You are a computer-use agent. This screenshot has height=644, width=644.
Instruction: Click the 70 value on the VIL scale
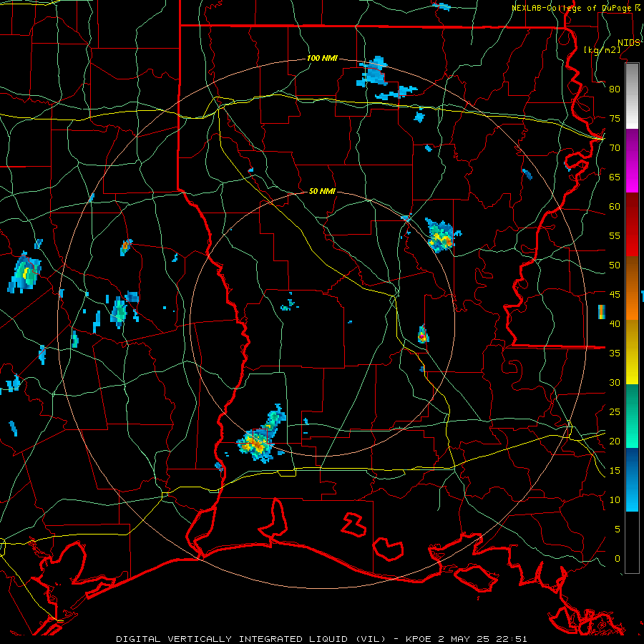[x=615, y=148]
